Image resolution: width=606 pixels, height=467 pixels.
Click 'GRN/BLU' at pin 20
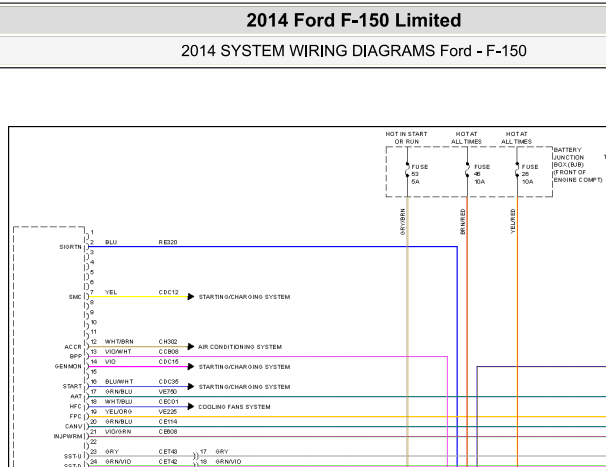119,422
